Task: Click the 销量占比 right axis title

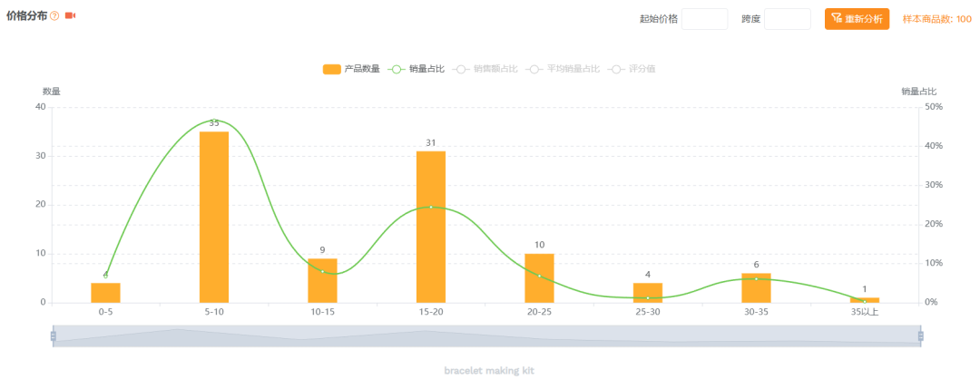Action: (x=918, y=92)
